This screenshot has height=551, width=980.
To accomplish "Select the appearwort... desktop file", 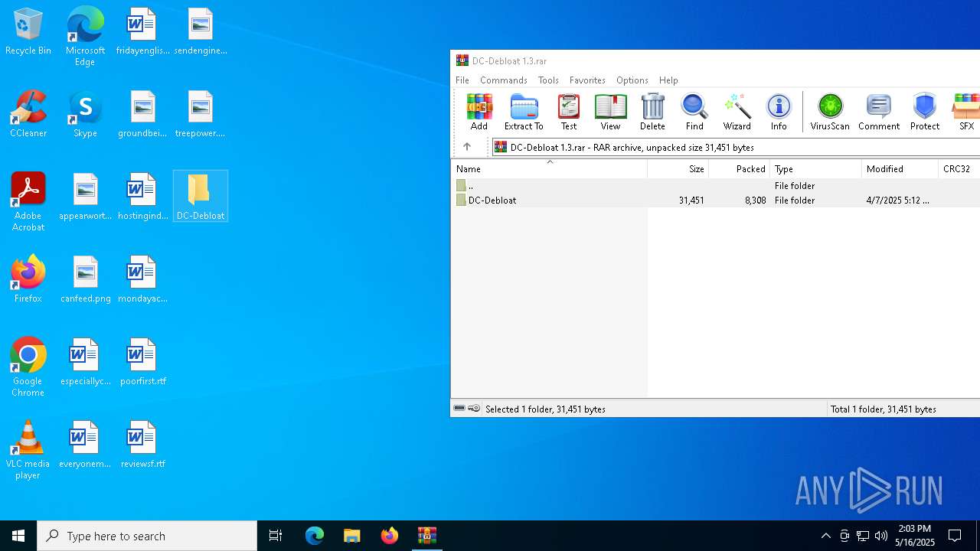I will coord(86,197).
